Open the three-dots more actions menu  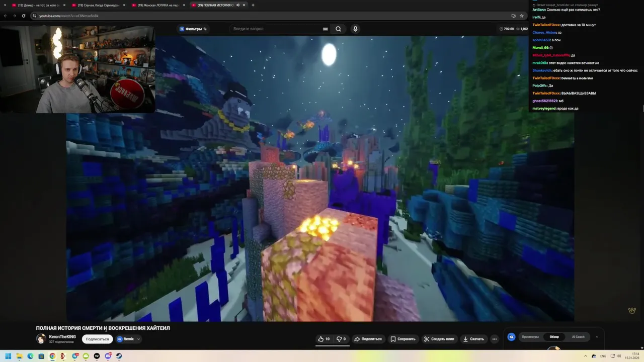pos(495,339)
